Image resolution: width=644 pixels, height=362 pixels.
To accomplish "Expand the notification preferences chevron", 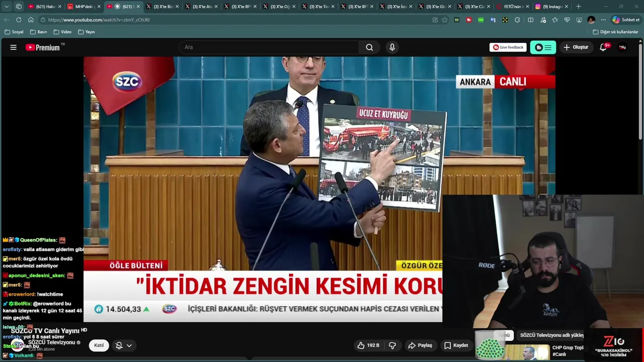I will point(129,345).
